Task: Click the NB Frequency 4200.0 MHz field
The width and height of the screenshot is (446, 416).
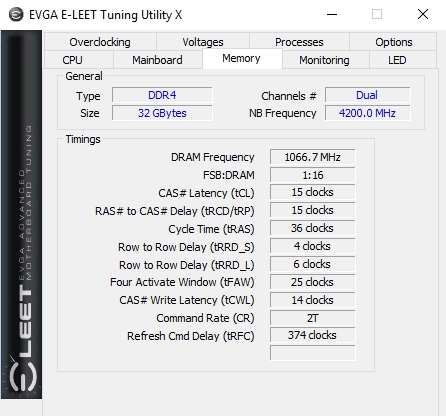Action: click(x=367, y=113)
